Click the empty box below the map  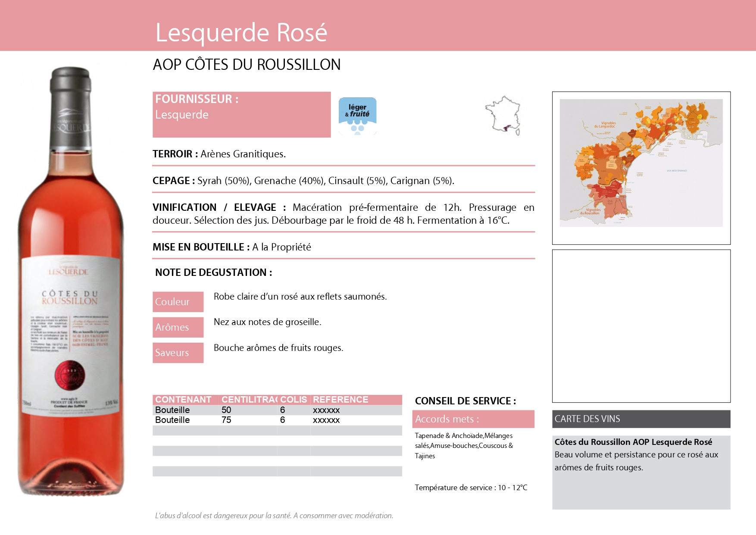click(x=641, y=326)
